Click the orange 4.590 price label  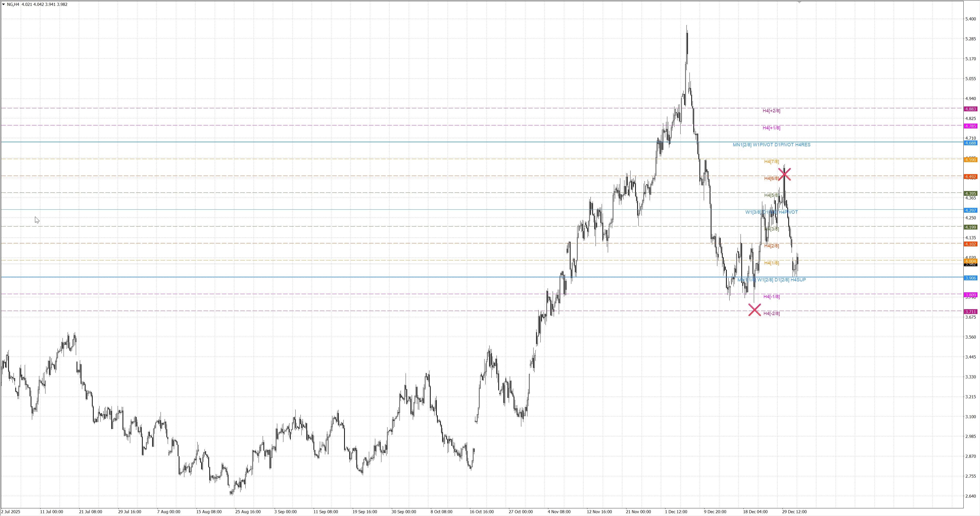click(971, 160)
